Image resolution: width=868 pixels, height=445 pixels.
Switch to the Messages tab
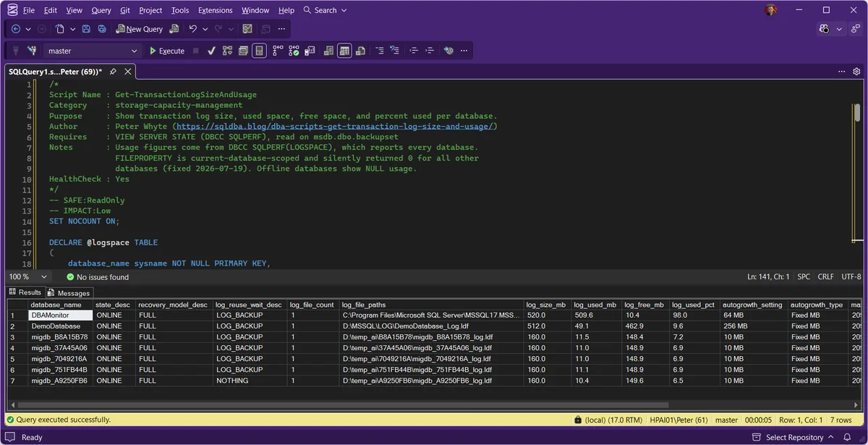click(69, 293)
